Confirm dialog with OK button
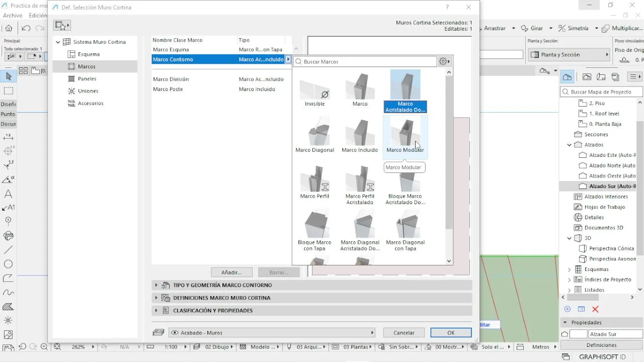 pos(451,333)
